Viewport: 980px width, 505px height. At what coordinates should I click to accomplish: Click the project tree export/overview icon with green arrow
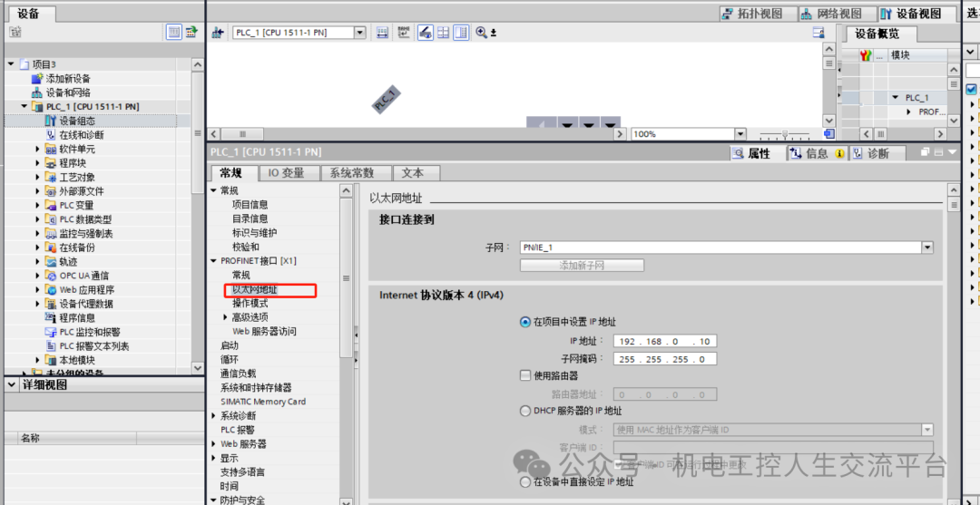[x=191, y=33]
